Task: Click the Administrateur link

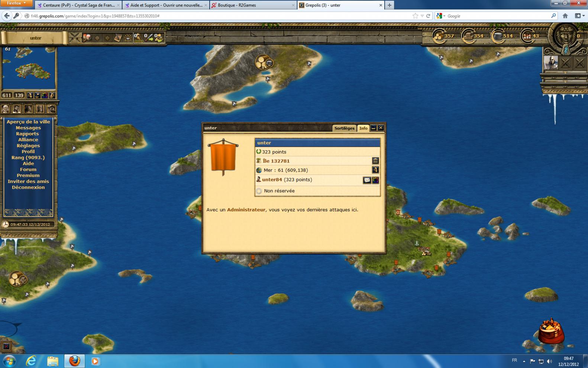Action: point(246,209)
